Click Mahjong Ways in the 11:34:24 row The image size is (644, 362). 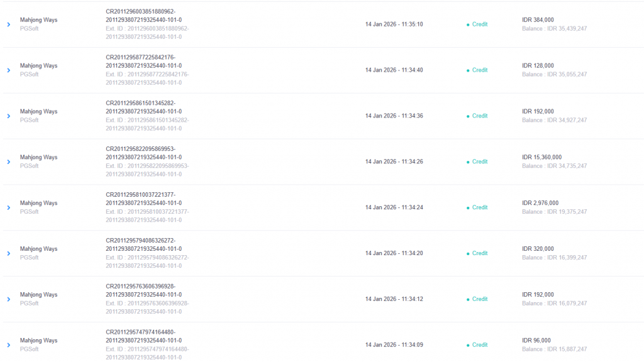pyautogui.click(x=38, y=204)
